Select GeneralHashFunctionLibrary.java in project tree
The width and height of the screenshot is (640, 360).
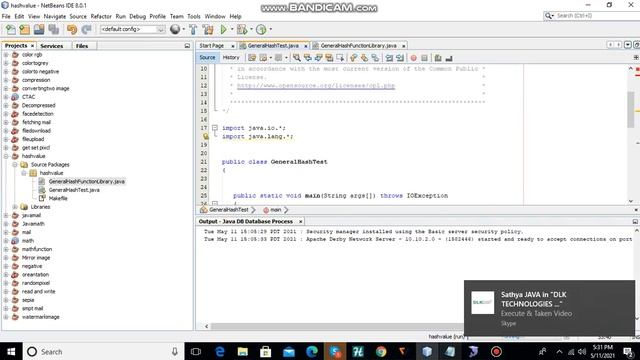click(x=87, y=181)
